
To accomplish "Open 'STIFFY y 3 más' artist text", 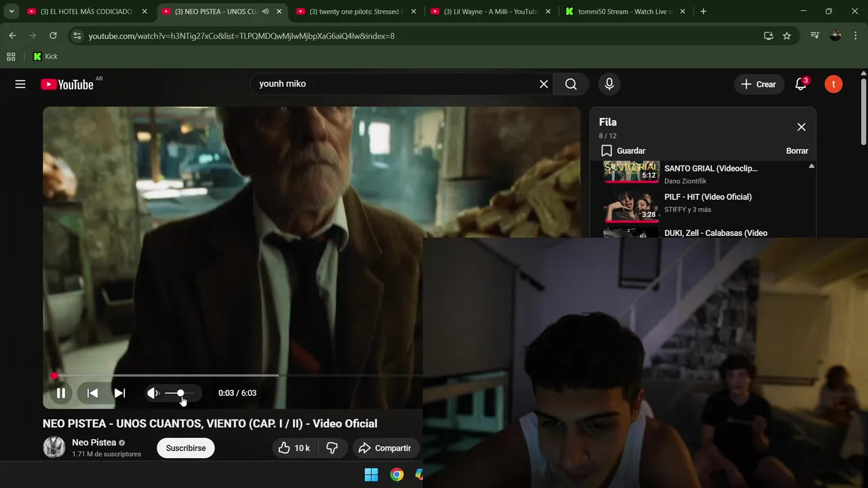I will 688,209.
